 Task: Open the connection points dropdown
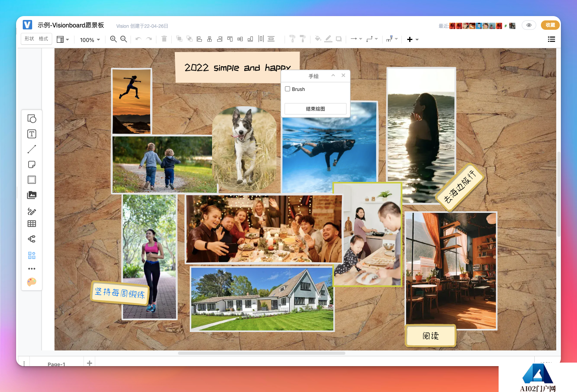tap(392, 39)
